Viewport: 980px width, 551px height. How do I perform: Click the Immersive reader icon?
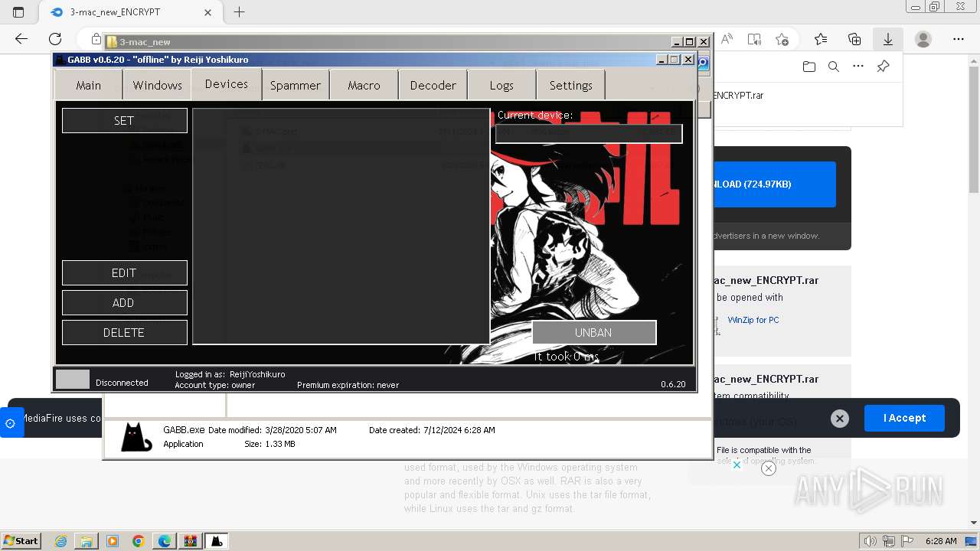click(x=754, y=39)
